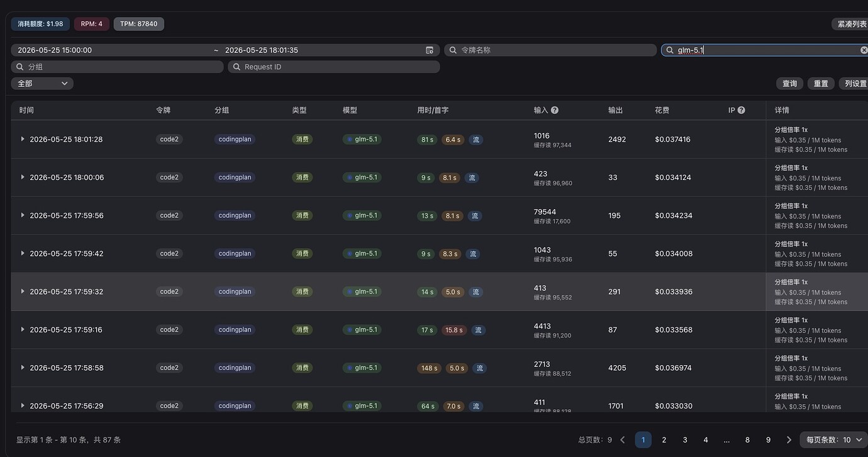The height and width of the screenshot is (457, 868).
Task: Click start time 2026-05-25 15:00:00
Action: click(55, 50)
